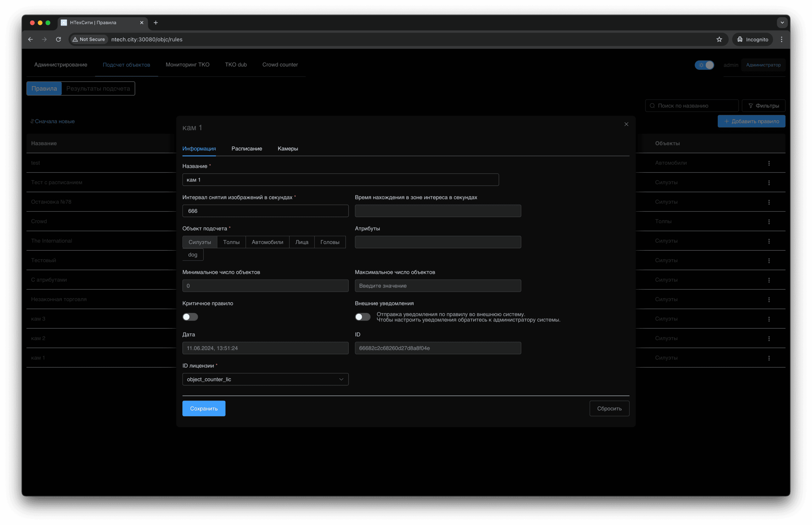Screen dimensions: 812x525
Task: Open the Атрибуты selection field
Action: (438, 242)
